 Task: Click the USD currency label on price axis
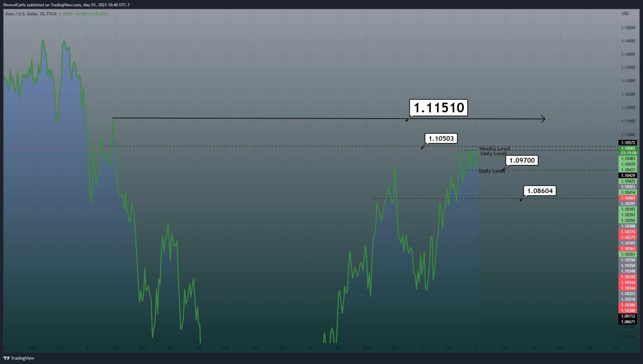coord(625,14)
